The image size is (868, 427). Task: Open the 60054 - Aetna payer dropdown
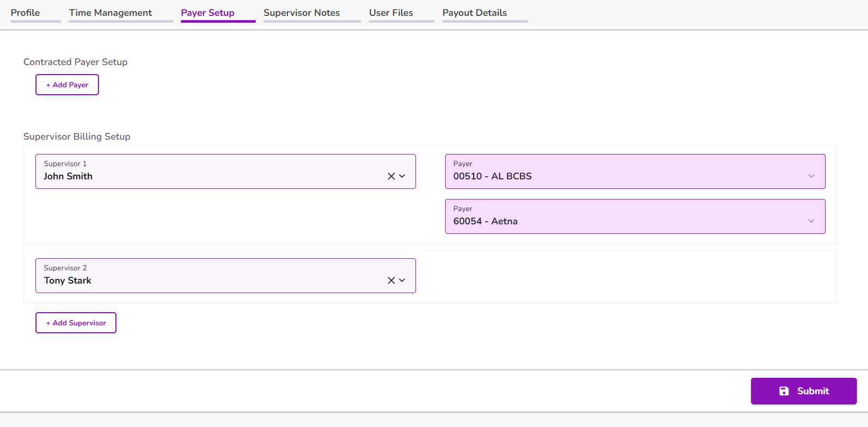click(635, 216)
